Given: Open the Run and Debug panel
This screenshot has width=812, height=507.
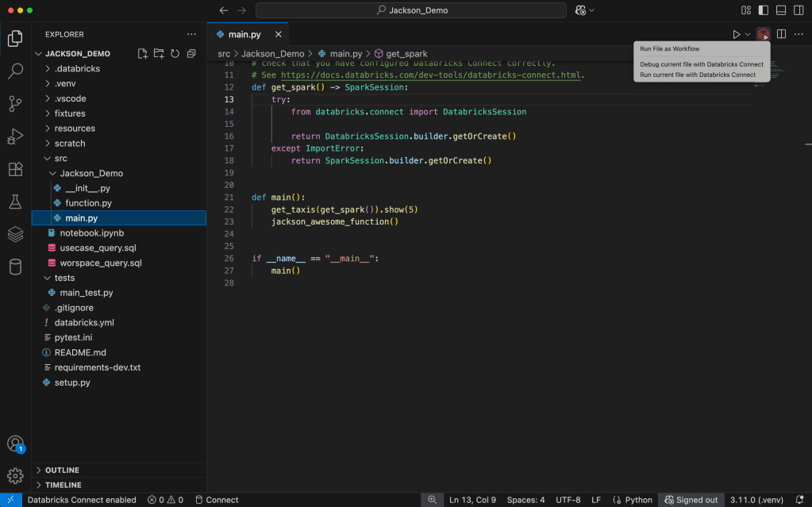Looking at the screenshot, I should click(x=15, y=135).
